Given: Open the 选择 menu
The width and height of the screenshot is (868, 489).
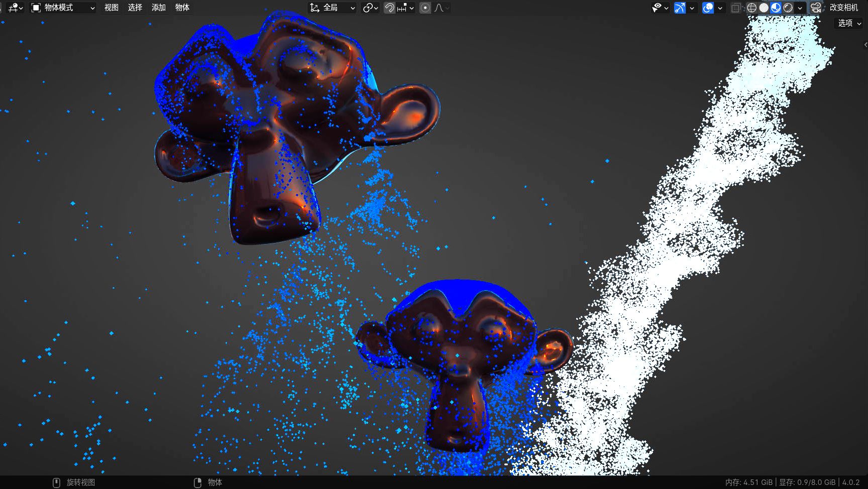Looking at the screenshot, I should click(135, 8).
